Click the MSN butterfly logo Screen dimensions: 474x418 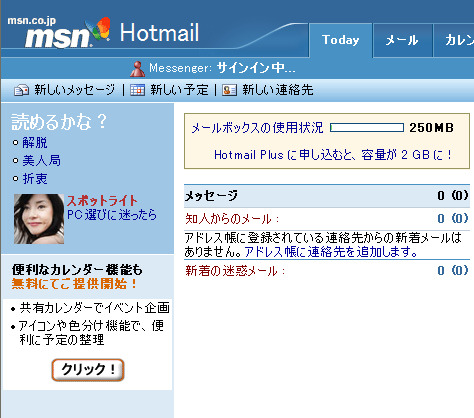(98, 29)
